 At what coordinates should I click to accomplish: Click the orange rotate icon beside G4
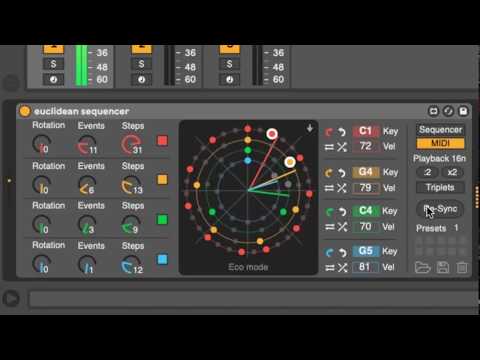click(329, 173)
